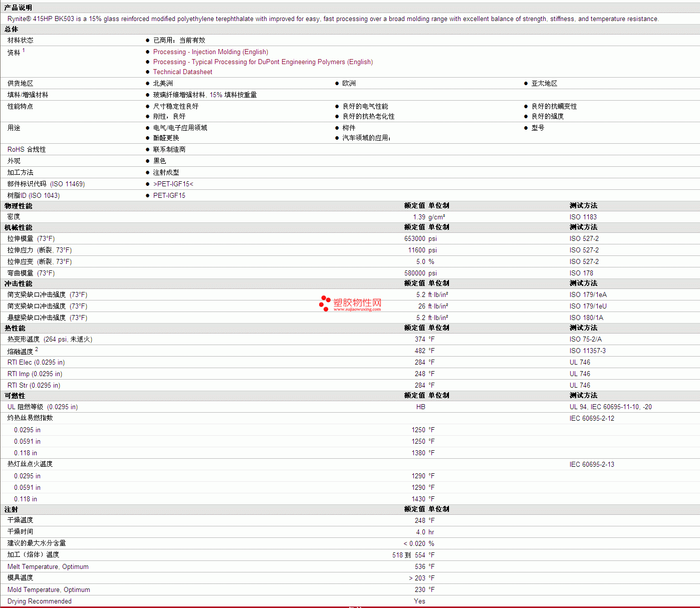Click the 518 到 554 melt range
The width and height of the screenshot is (700, 608).
coord(409,555)
